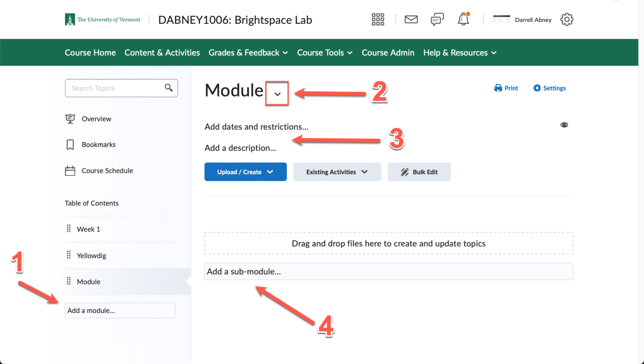Click the Print link
Viewport: 644px width, 364px height.
(506, 88)
